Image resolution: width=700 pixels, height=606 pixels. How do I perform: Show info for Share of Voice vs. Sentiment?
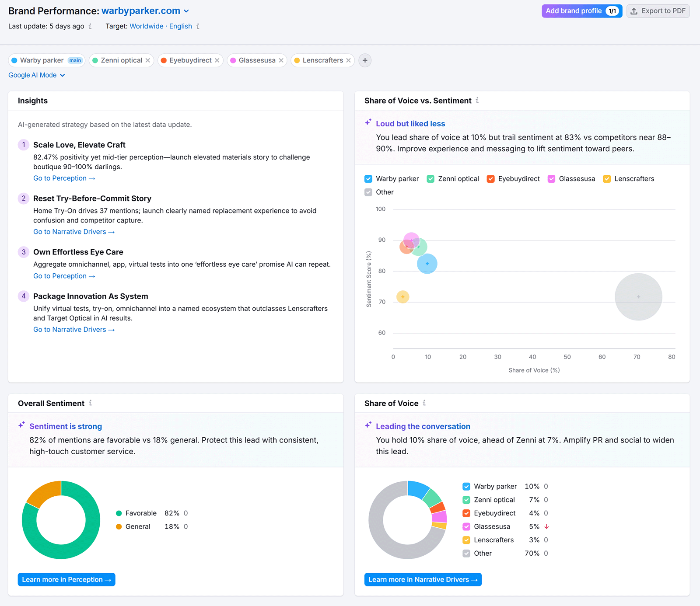point(477,100)
